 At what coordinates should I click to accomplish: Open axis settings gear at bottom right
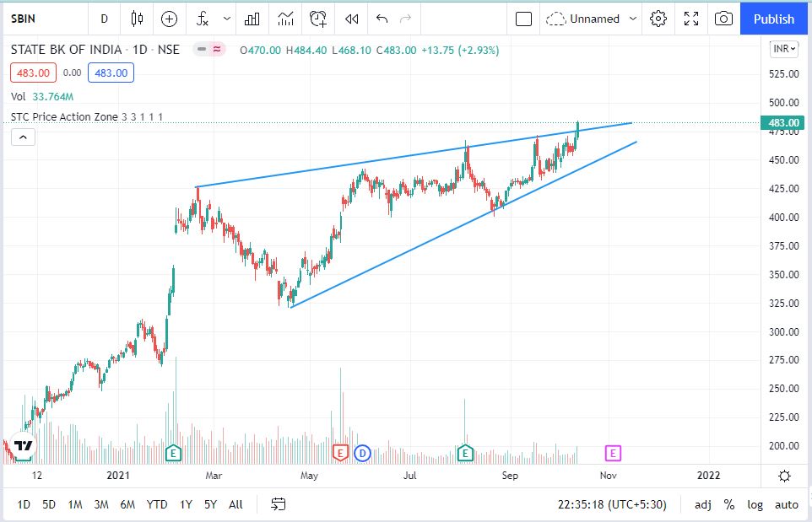click(784, 476)
